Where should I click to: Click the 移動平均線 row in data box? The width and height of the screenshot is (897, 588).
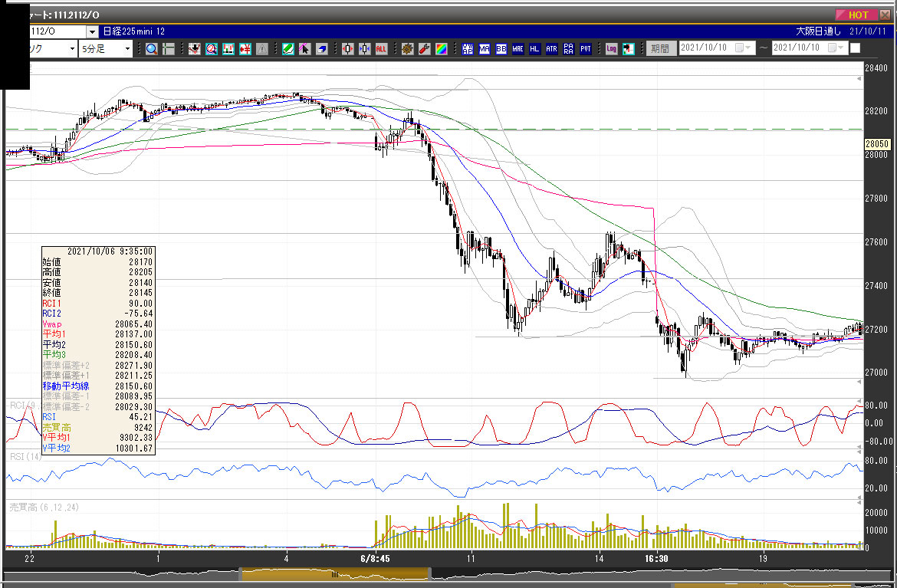[98, 386]
